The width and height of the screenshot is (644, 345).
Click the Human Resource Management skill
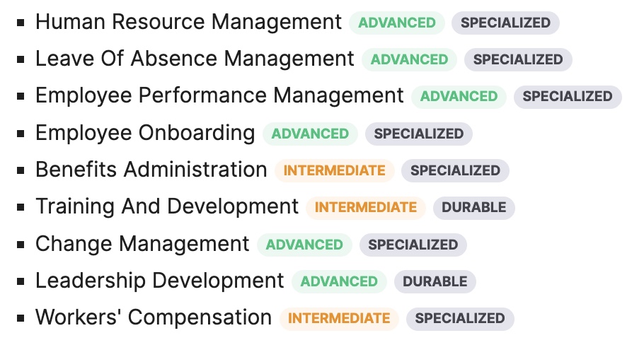(x=188, y=23)
